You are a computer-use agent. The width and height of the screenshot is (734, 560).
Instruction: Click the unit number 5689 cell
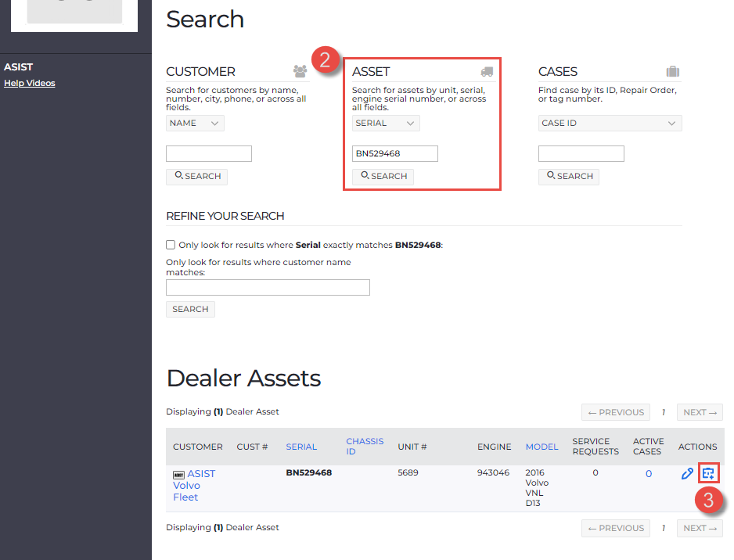tap(408, 472)
